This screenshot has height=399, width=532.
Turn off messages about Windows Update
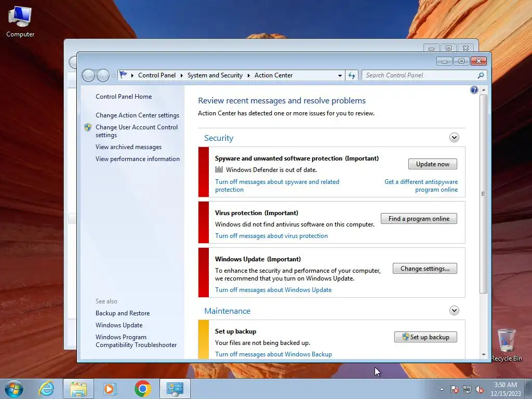pyautogui.click(x=273, y=290)
